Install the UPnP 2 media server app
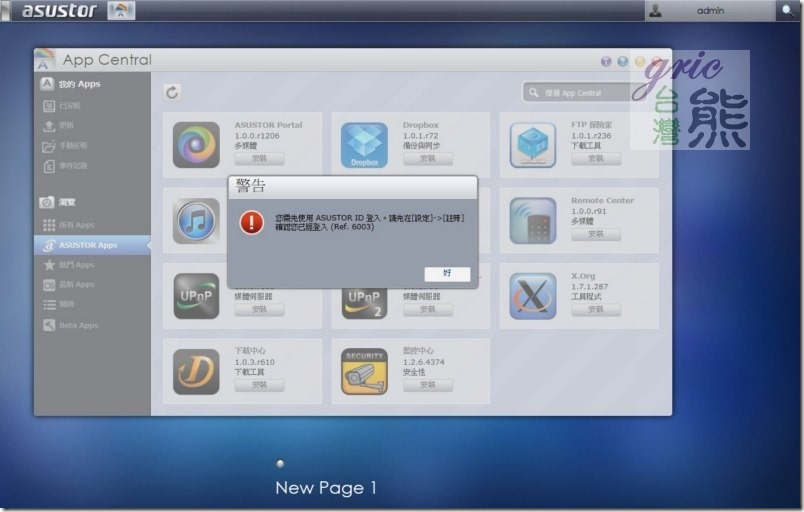 (x=428, y=309)
